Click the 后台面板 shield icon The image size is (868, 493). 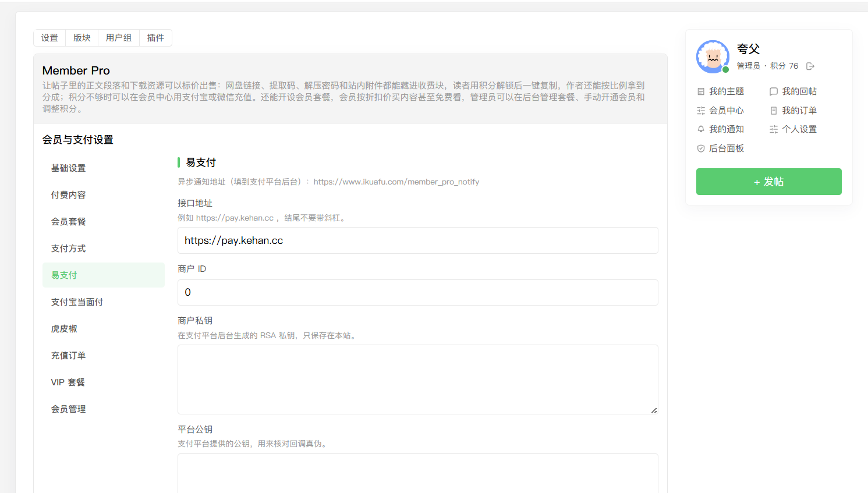pos(701,148)
